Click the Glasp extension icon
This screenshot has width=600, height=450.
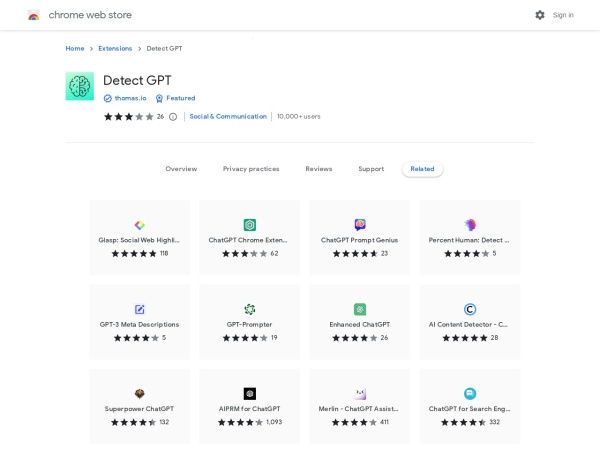140,225
